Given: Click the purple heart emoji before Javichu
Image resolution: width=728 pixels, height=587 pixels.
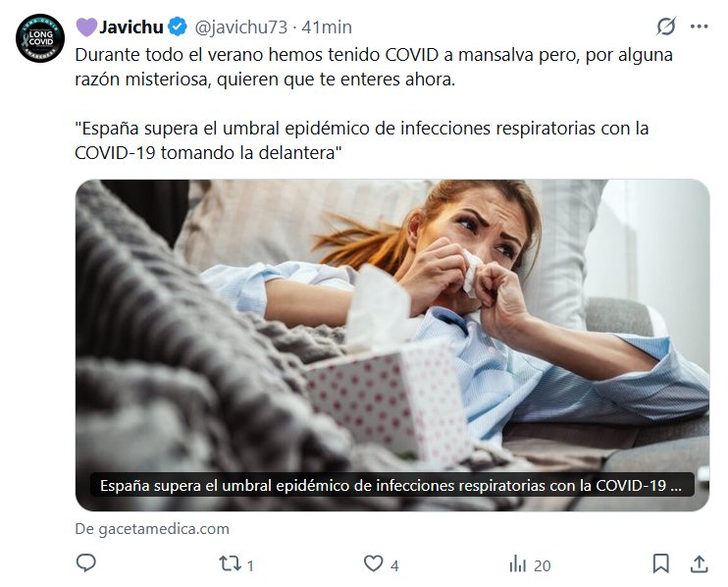Looking at the screenshot, I should [x=86, y=27].
